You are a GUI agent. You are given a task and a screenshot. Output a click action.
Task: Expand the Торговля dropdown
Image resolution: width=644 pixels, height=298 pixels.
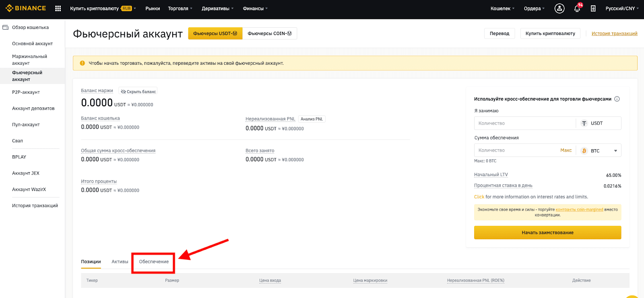pyautogui.click(x=180, y=8)
